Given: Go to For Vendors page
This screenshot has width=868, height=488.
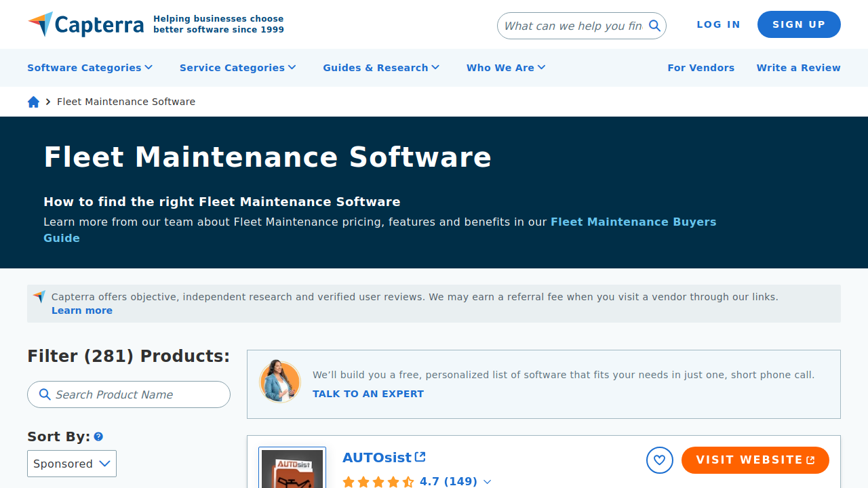Looking at the screenshot, I should point(701,68).
